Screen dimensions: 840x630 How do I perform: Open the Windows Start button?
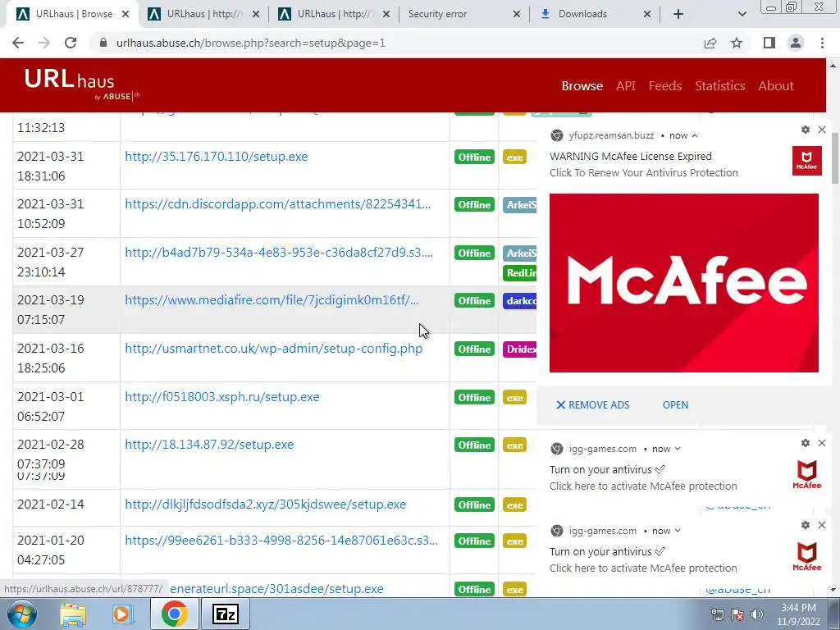pyautogui.click(x=21, y=614)
